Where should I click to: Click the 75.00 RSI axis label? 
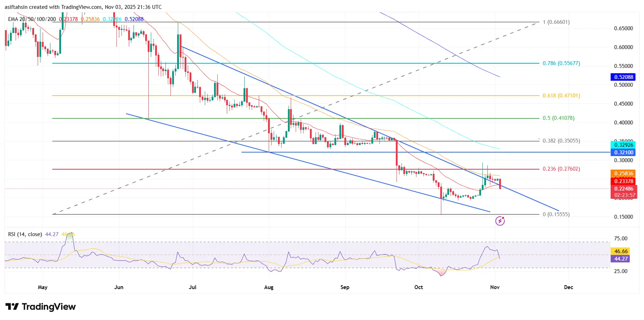coord(621,239)
